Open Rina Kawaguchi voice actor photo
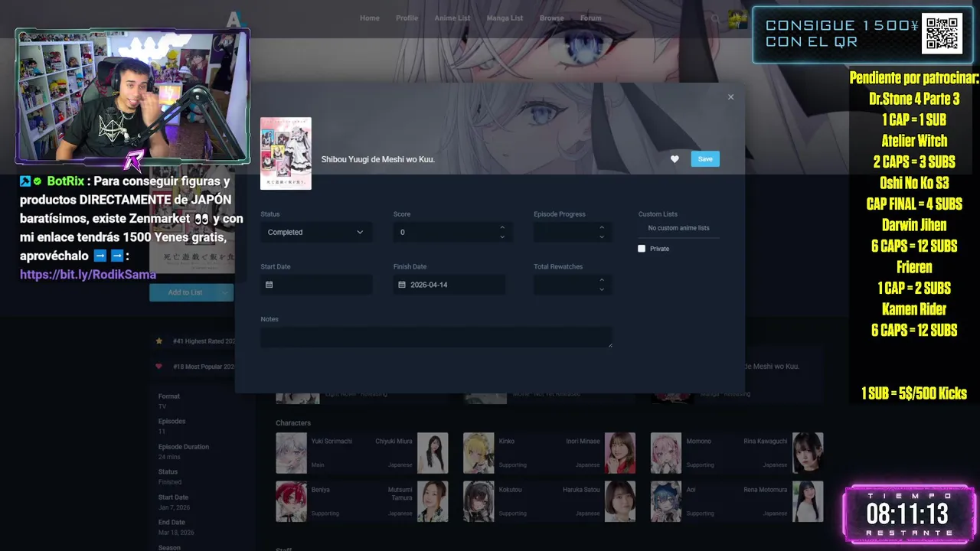Viewport: 980px width, 551px height. pos(808,453)
